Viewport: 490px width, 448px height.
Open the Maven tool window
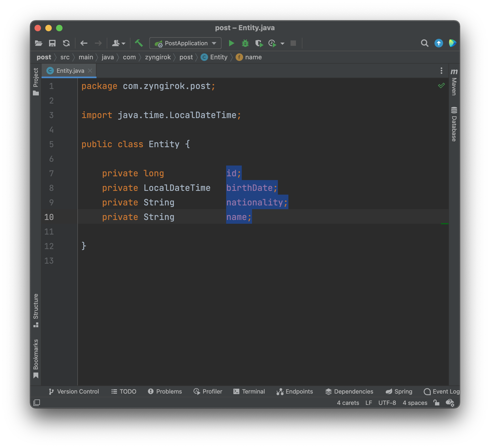454,82
